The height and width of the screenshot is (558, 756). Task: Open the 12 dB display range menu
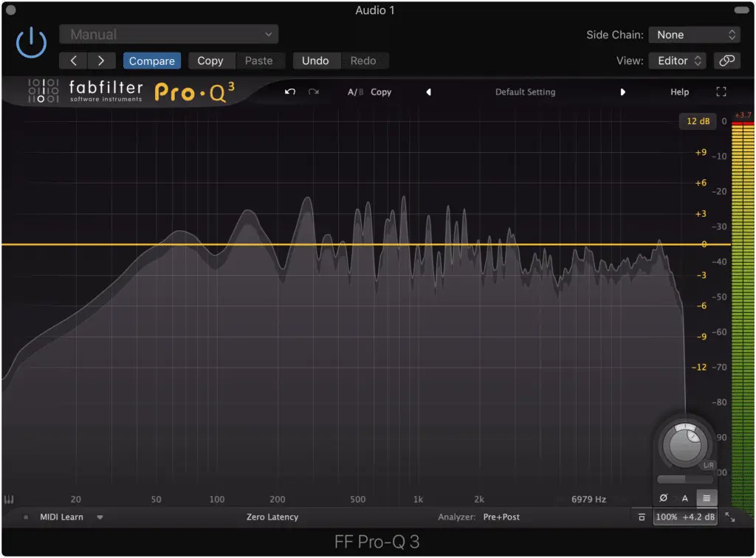[x=698, y=121]
